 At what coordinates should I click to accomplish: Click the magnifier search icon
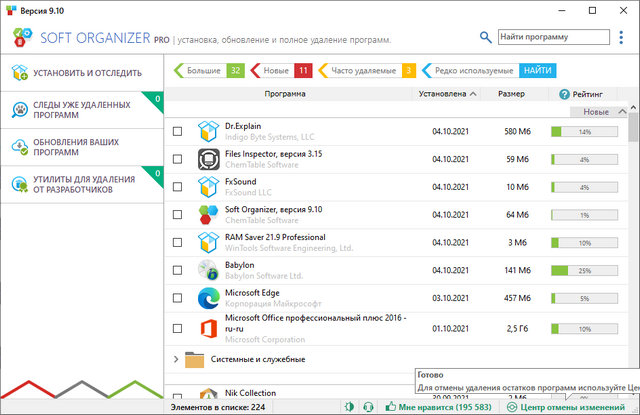pyautogui.click(x=486, y=37)
